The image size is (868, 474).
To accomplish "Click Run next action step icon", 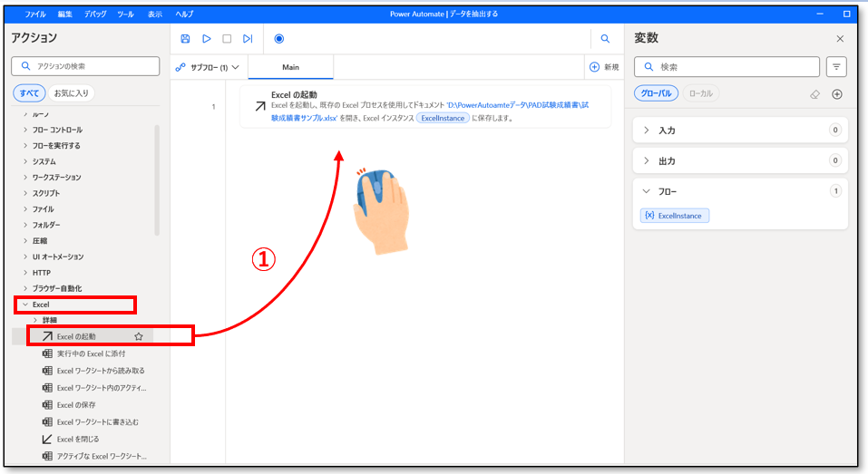I will coord(248,39).
